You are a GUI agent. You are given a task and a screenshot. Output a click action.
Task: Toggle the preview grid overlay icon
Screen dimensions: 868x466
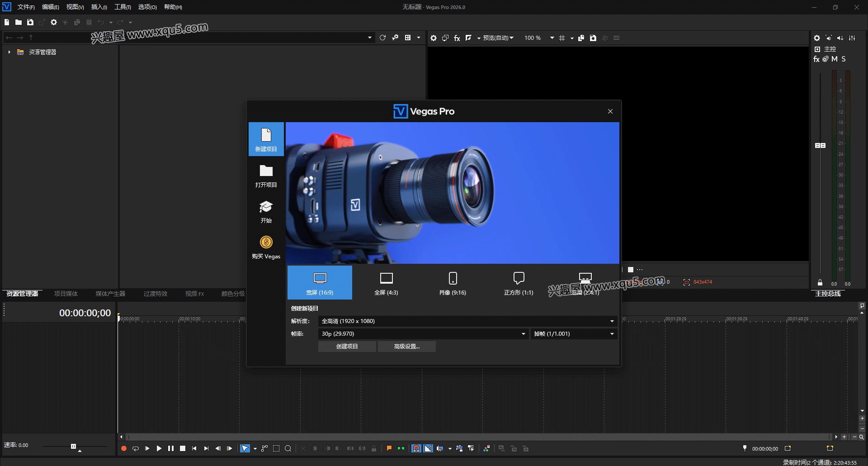(562, 38)
